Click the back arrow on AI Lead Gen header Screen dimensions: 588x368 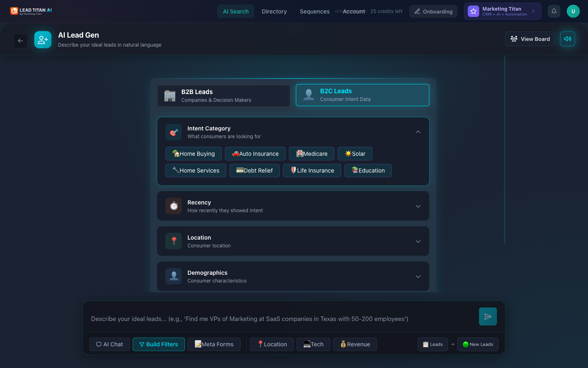[20, 40]
